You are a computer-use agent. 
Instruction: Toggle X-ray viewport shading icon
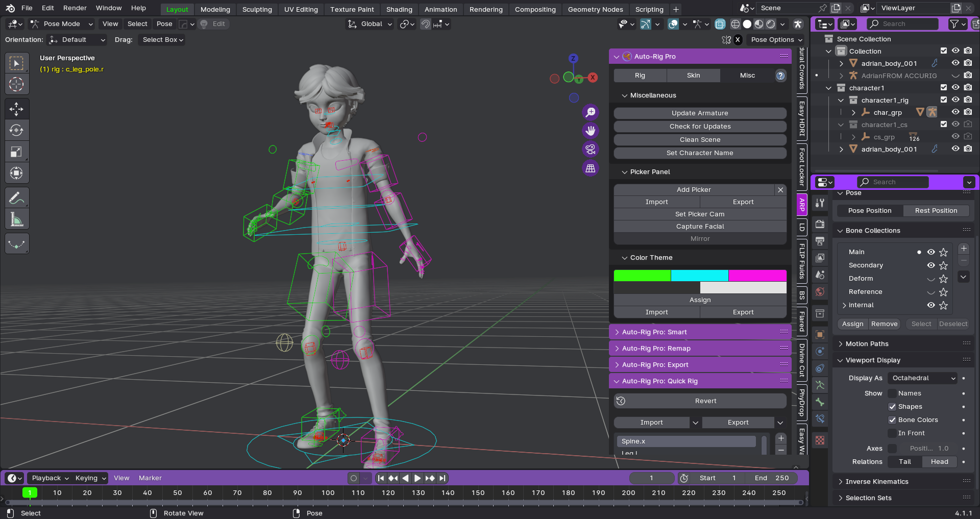pyautogui.click(x=720, y=24)
